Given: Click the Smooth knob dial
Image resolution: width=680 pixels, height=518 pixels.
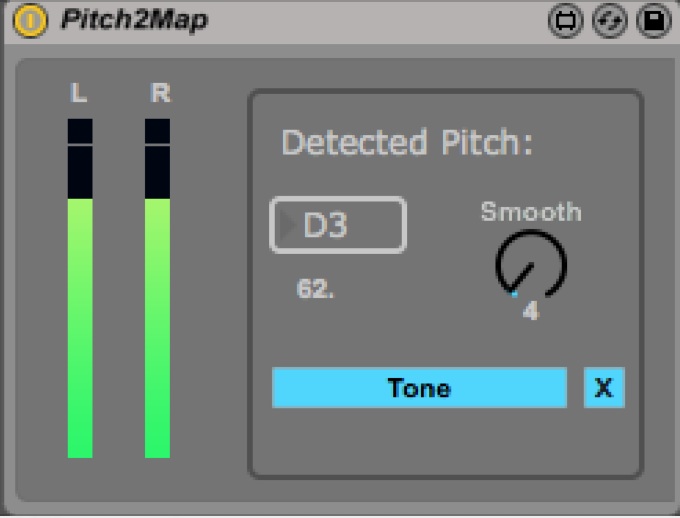Looking at the screenshot, I should (530, 263).
